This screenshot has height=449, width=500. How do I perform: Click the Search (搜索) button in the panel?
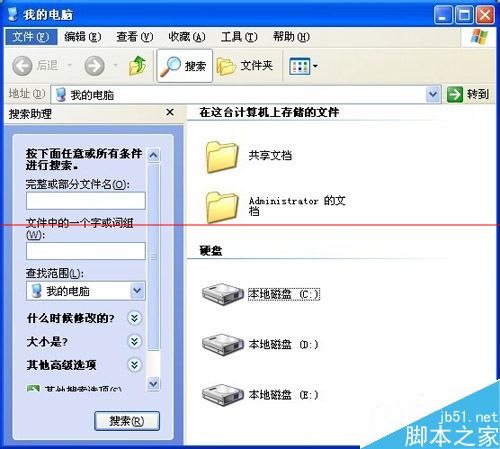[x=127, y=421]
